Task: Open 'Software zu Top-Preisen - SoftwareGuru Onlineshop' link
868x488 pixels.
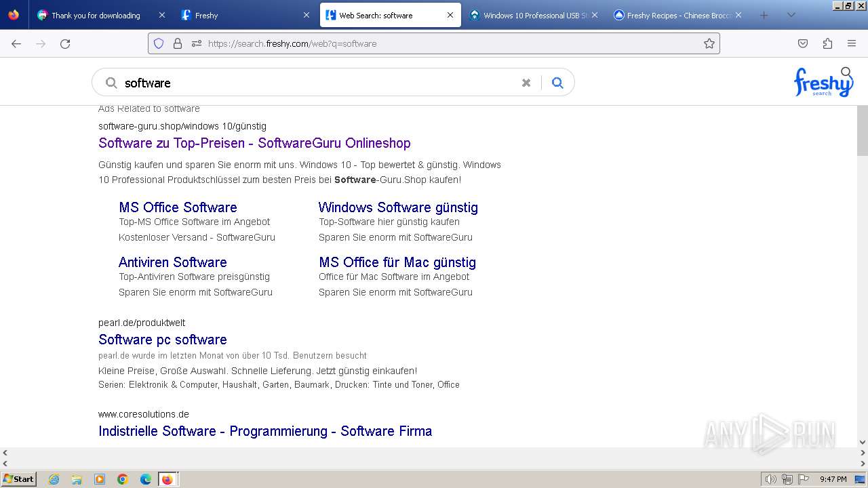Action: click(x=254, y=143)
